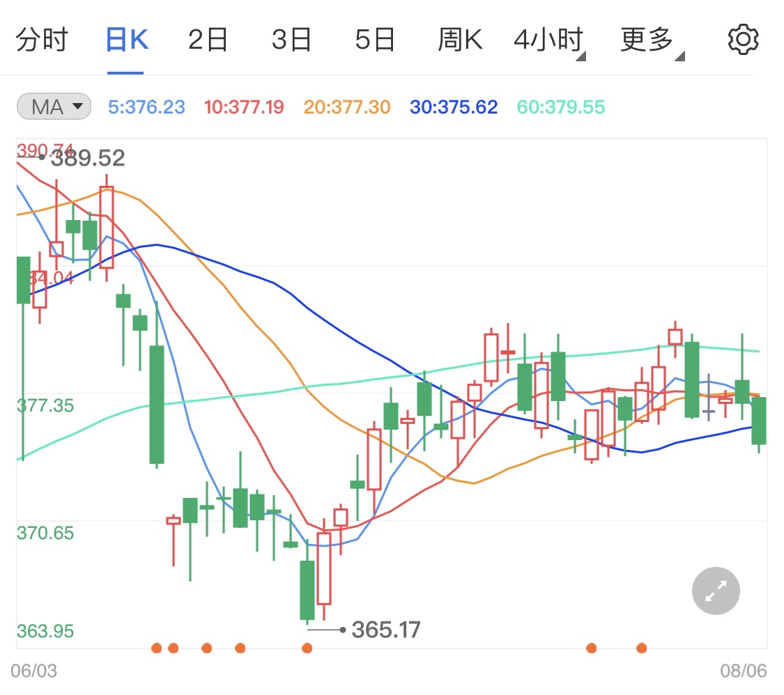784x695 pixels.
Task: Click the 363.95 price axis label
Action: pyautogui.click(x=45, y=631)
